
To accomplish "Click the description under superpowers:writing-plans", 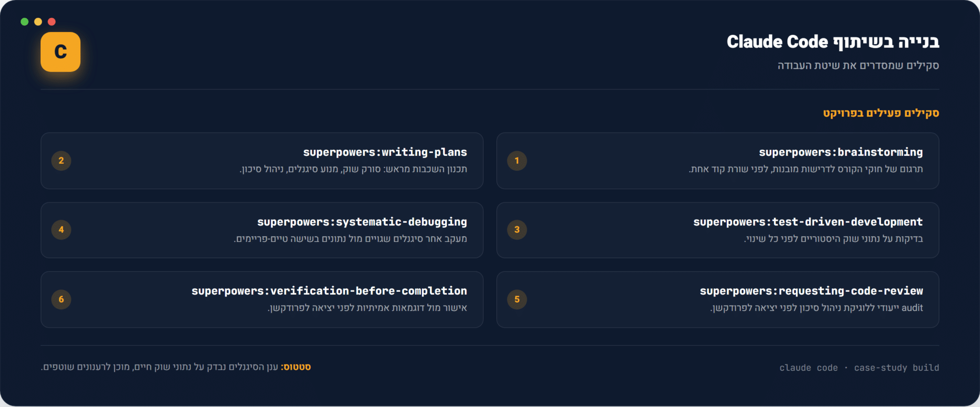I will coord(353,169).
